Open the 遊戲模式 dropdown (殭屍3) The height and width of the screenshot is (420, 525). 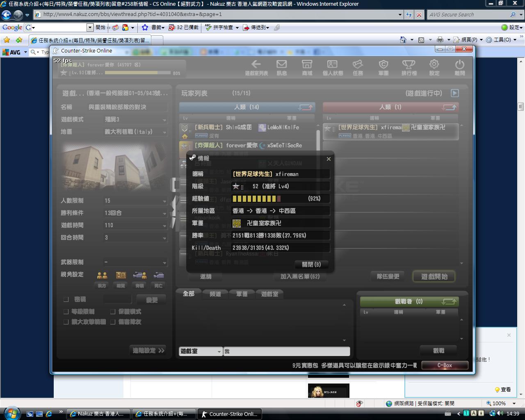135,119
